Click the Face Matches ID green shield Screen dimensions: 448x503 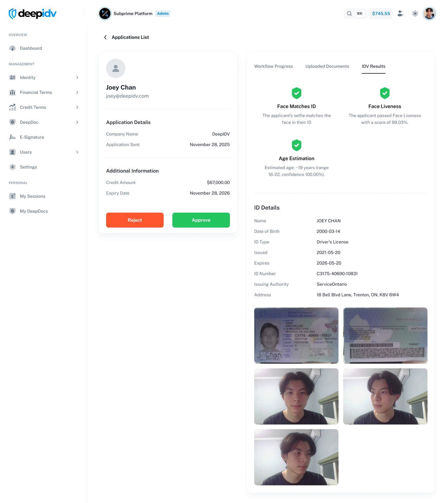click(296, 93)
